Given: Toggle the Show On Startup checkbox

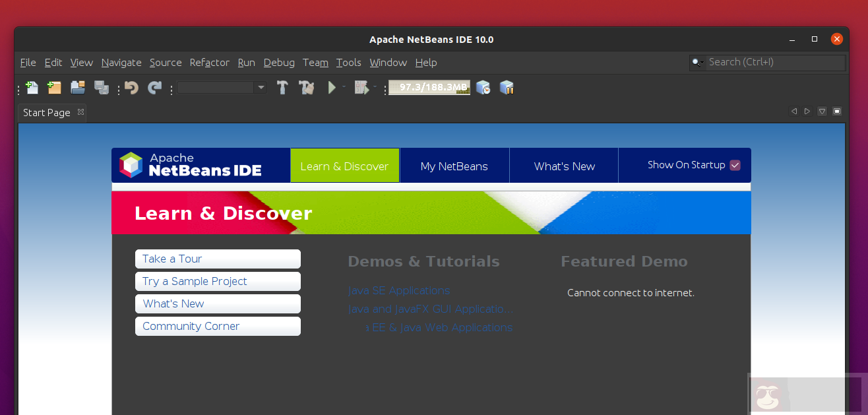Looking at the screenshot, I should tap(735, 165).
